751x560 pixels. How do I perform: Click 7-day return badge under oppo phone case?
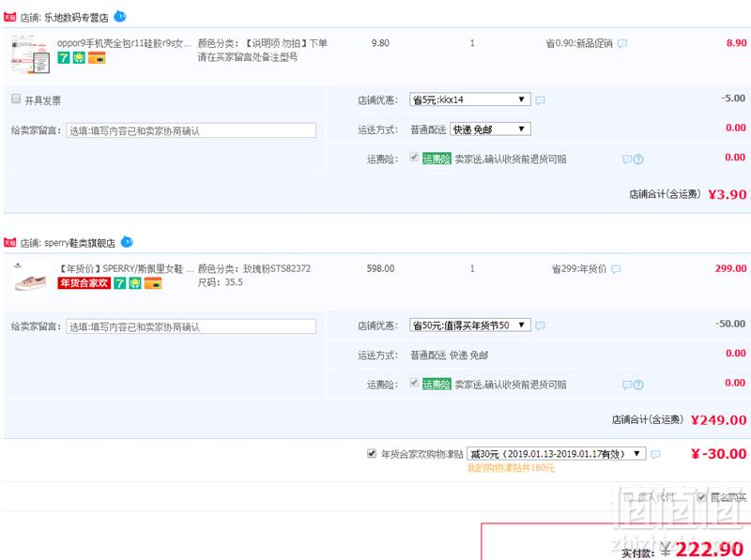(64, 58)
